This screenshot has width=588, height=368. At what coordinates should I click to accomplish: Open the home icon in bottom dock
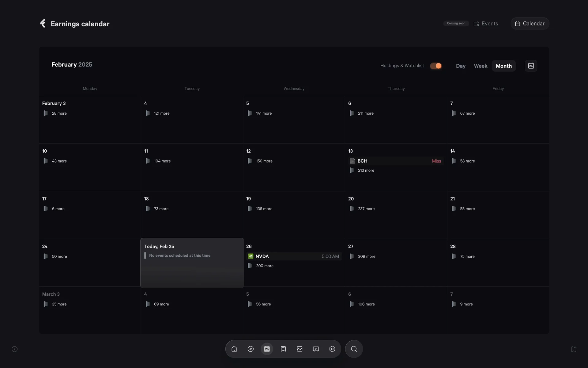[x=234, y=349]
